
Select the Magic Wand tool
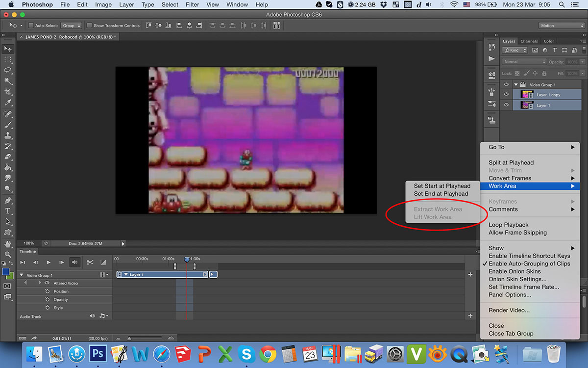coord(8,81)
